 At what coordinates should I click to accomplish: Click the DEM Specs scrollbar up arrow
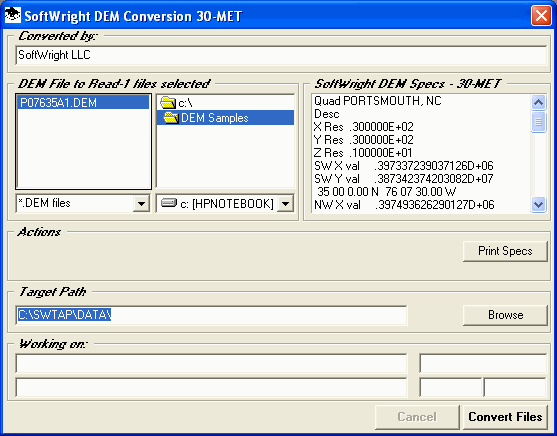tap(539, 103)
